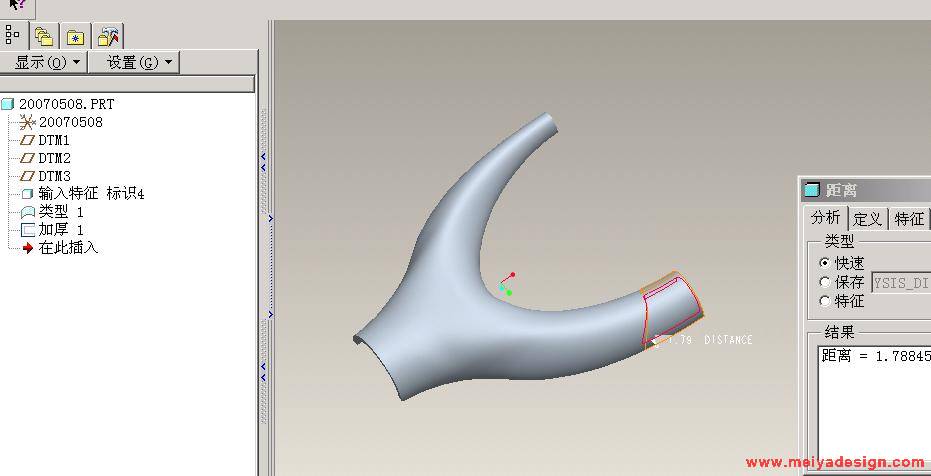Select datum plane DTM2 in tree
Image resolution: width=931 pixels, height=476 pixels.
click(55, 158)
